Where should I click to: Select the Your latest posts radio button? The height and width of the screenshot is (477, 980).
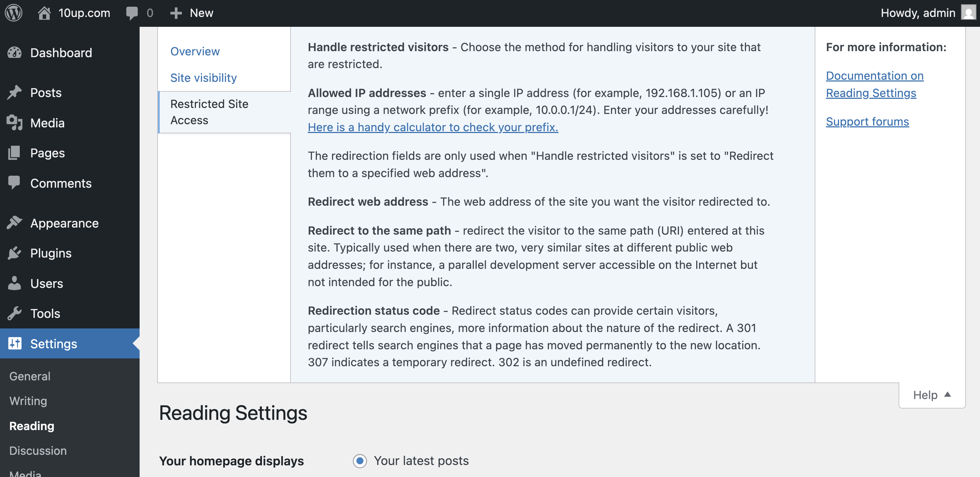pos(360,461)
